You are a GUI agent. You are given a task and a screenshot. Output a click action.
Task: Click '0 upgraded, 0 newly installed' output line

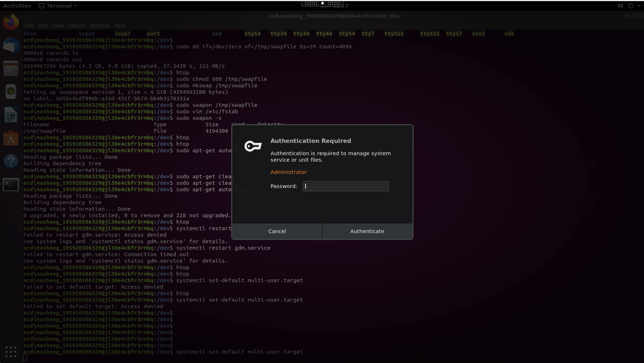coord(127,215)
